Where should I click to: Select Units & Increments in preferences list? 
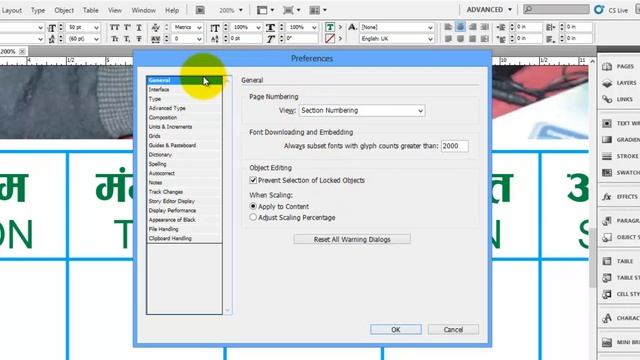click(184, 127)
